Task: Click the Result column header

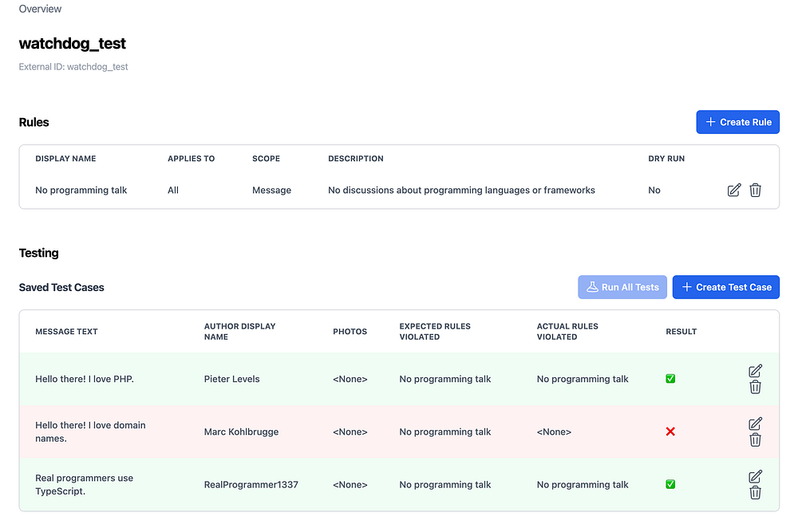Action: [x=681, y=331]
